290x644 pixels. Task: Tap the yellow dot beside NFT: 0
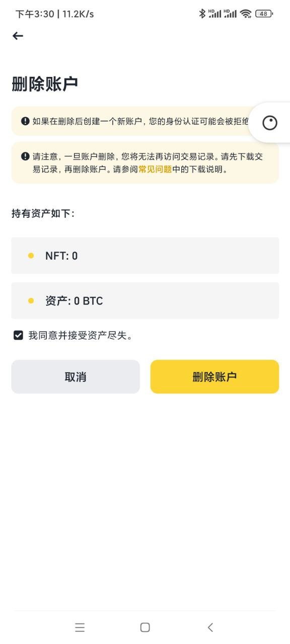point(30,256)
